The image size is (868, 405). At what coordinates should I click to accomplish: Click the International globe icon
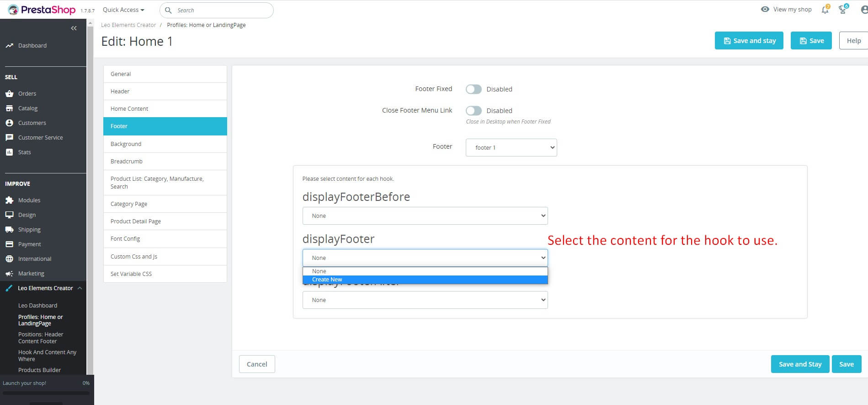coord(9,259)
